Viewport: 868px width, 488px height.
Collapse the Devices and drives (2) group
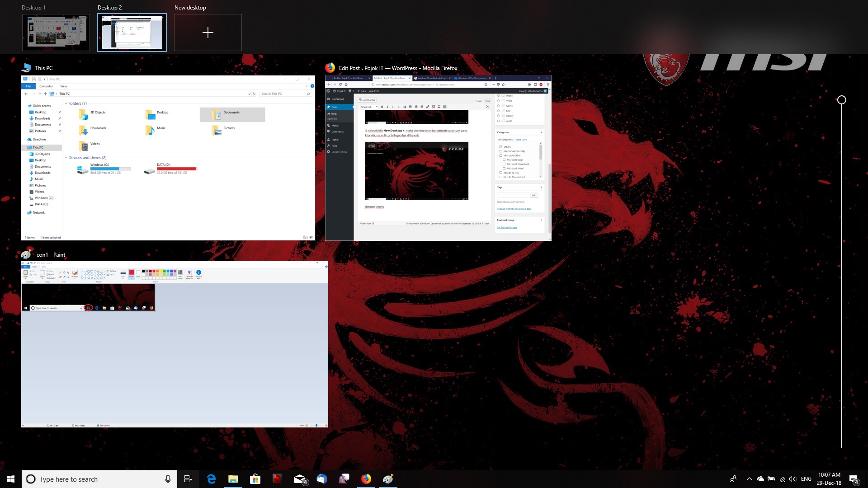[66, 158]
